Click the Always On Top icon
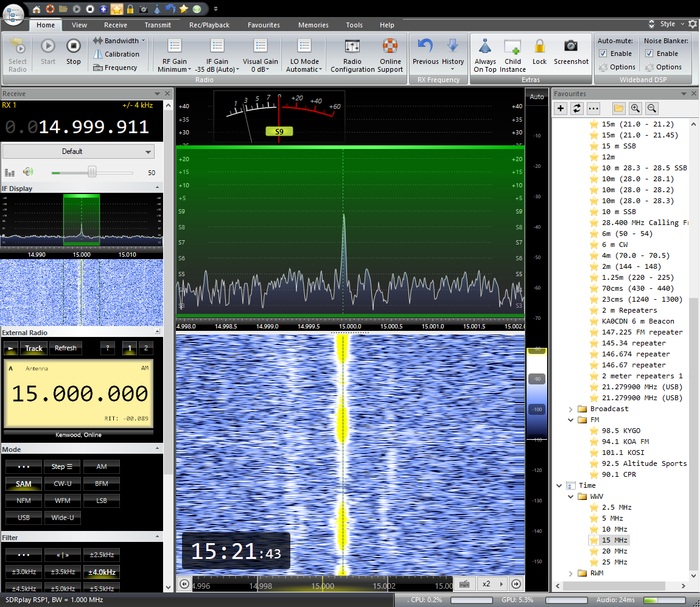The image size is (700, 607). pyautogui.click(x=485, y=47)
